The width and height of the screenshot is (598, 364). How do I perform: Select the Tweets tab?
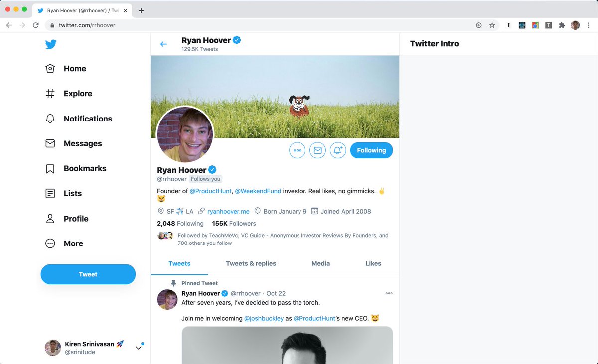[x=179, y=263]
